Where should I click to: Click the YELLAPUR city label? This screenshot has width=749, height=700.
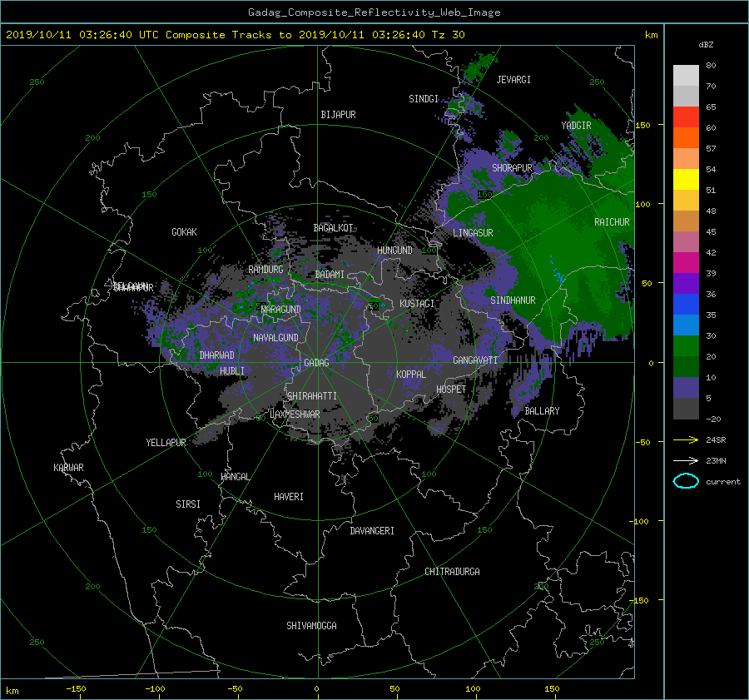[166, 443]
